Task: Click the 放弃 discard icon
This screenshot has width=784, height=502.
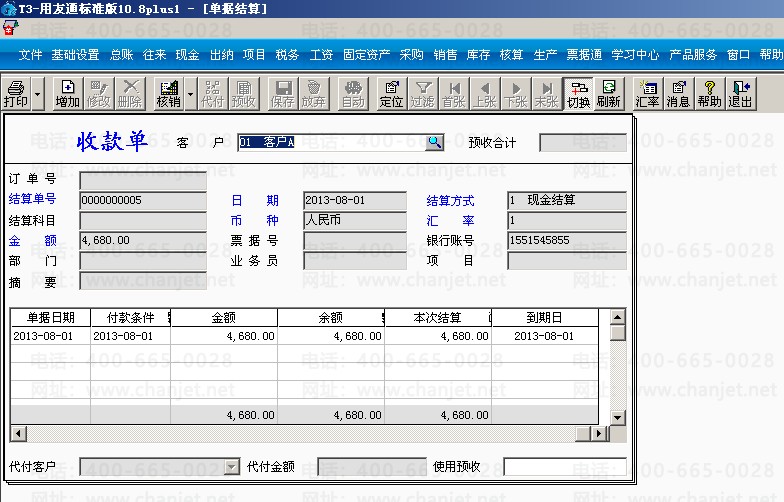Action: (314, 94)
